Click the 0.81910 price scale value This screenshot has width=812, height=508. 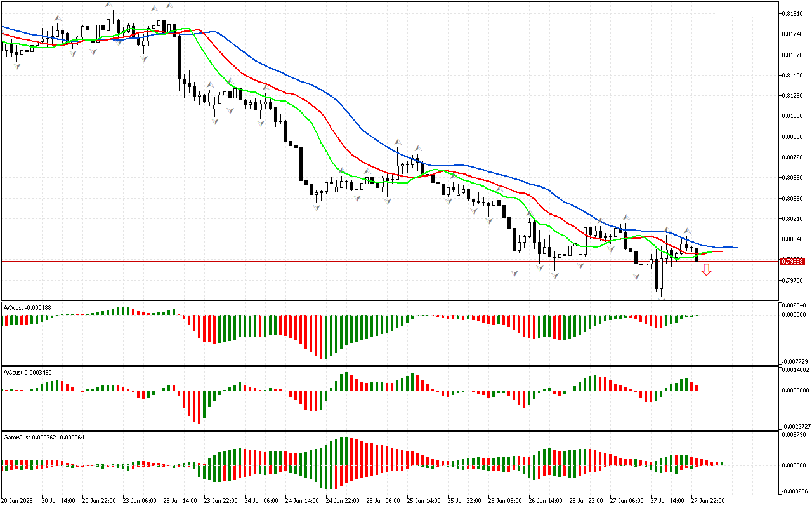point(792,13)
